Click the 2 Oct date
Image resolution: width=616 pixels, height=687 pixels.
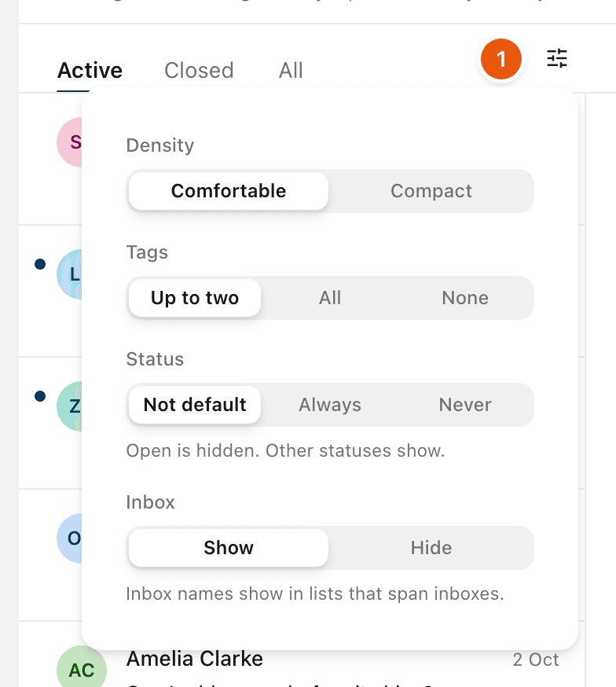pos(536,659)
